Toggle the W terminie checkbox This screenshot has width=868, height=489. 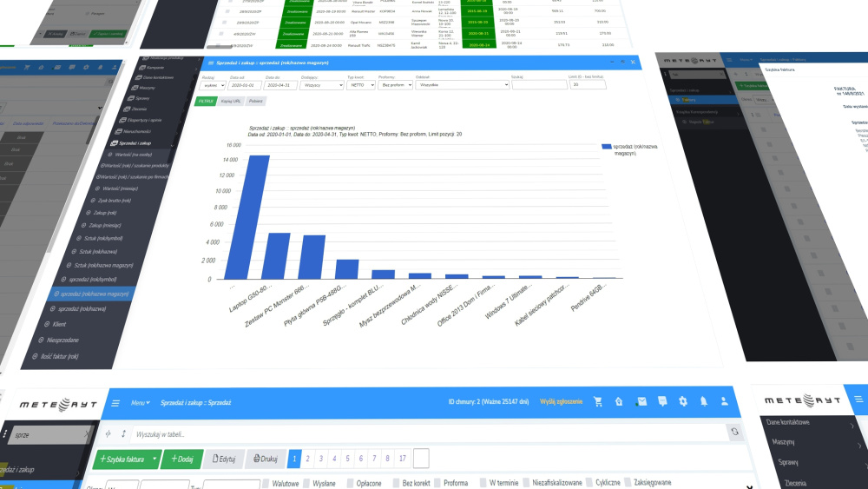(483, 482)
